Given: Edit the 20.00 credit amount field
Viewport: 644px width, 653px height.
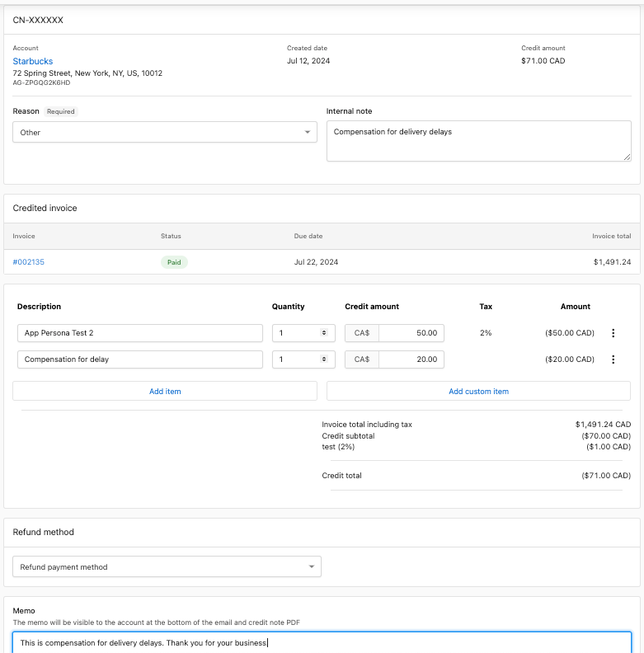Looking at the screenshot, I should point(411,359).
